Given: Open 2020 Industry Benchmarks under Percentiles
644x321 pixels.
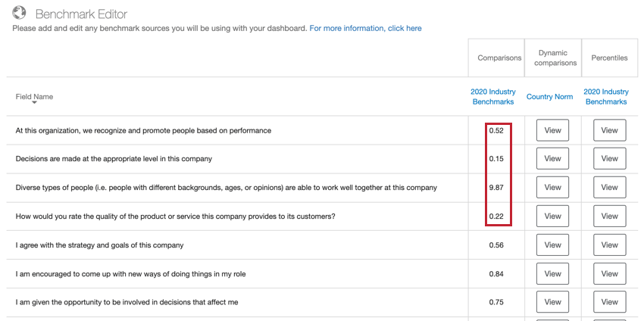Looking at the screenshot, I should [x=606, y=97].
